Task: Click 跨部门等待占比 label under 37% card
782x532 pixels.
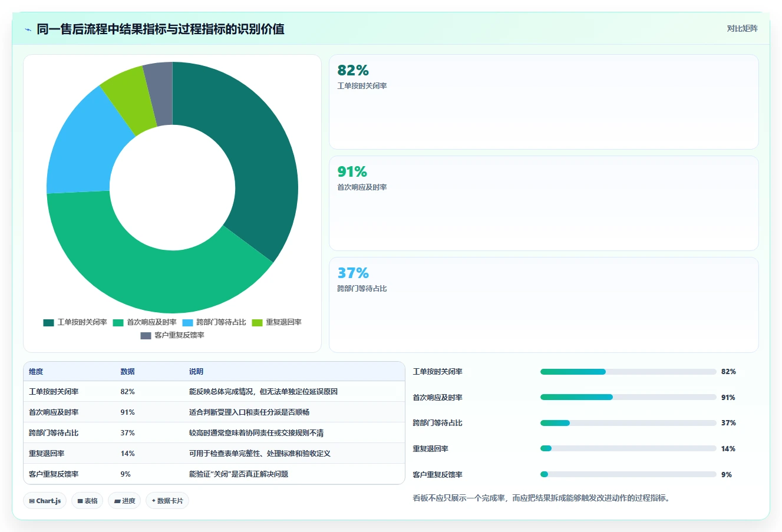Action: click(362, 289)
